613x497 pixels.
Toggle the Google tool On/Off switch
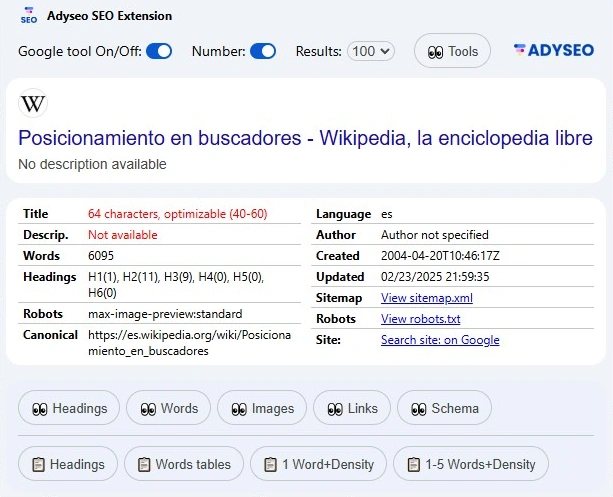pos(159,51)
